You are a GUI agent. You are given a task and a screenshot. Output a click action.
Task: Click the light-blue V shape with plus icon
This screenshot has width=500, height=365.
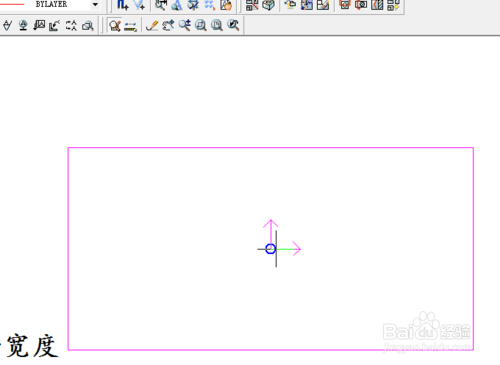pyautogui.click(x=139, y=5)
